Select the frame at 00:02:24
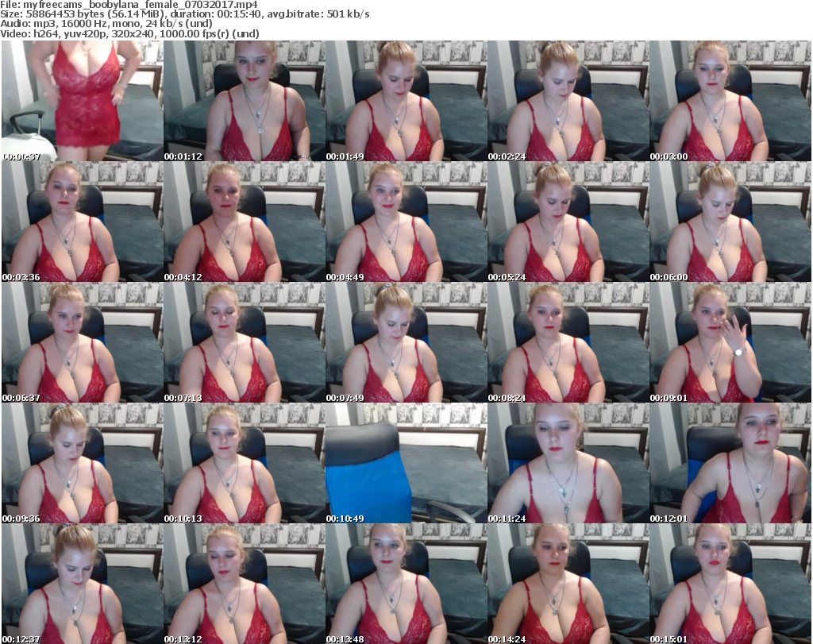 pos(568,101)
